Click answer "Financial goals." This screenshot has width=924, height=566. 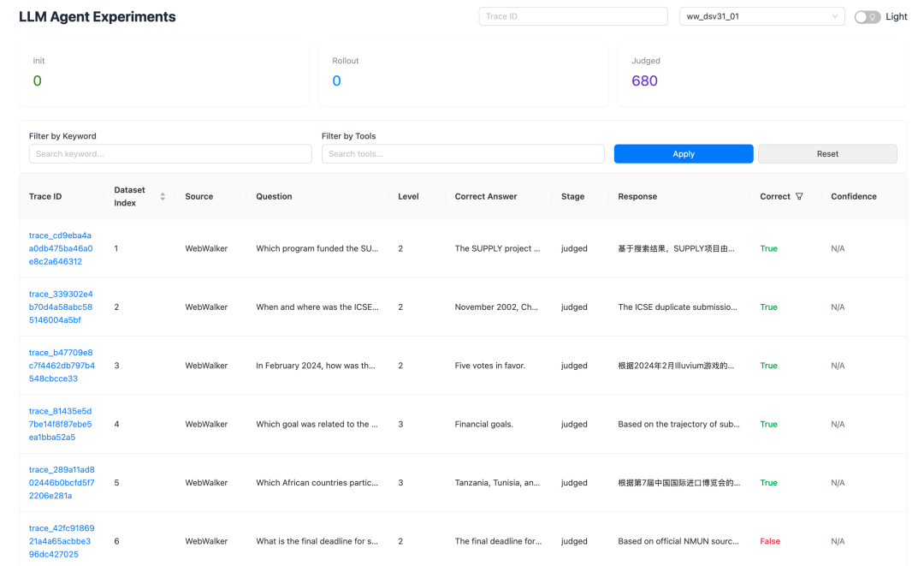(x=483, y=424)
